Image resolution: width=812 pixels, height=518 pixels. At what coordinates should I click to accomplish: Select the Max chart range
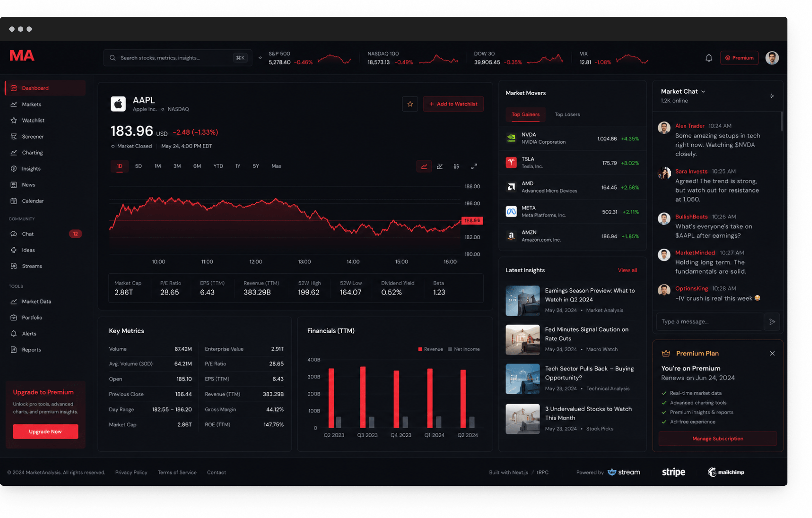click(x=276, y=166)
